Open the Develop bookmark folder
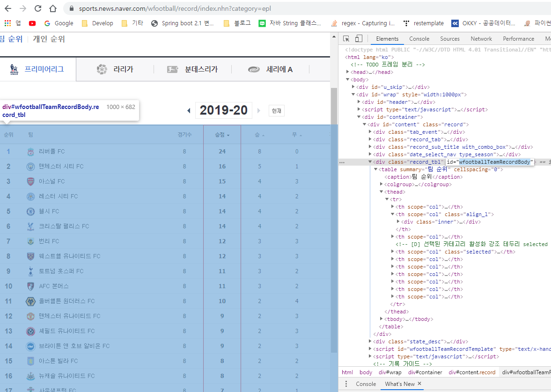The width and height of the screenshot is (551, 392). tap(97, 23)
